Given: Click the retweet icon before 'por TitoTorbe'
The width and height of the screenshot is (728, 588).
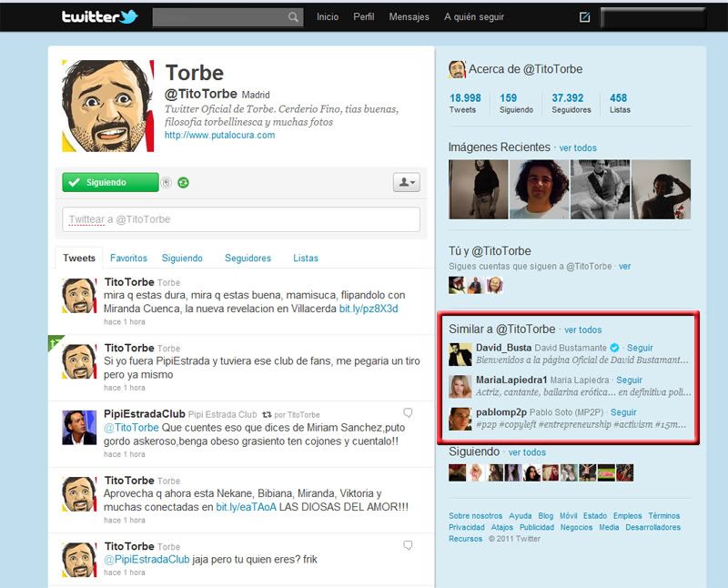Looking at the screenshot, I should click(x=267, y=414).
